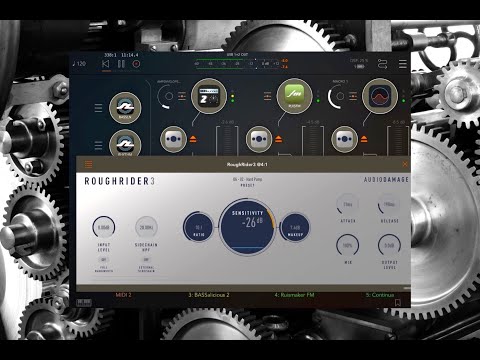Toggle green status LED of drum machine channel
480x360 pixels.
coord(233,101)
